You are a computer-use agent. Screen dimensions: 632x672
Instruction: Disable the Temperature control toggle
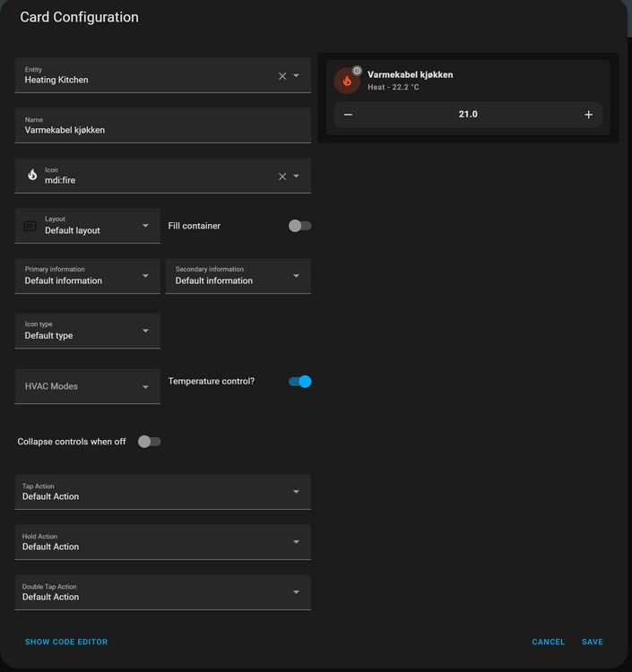pos(299,382)
